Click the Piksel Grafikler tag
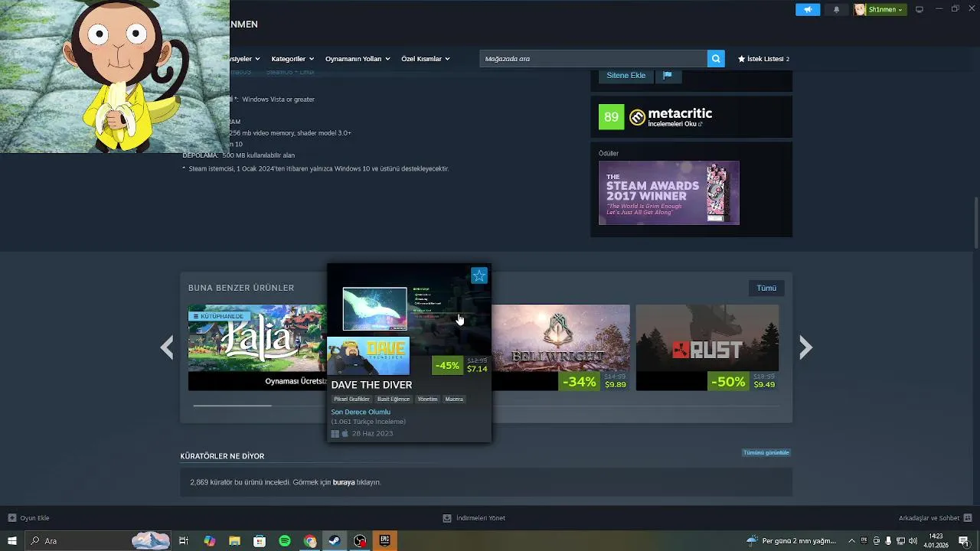Screen dimensions: 980x551 pyautogui.click(x=352, y=399)
